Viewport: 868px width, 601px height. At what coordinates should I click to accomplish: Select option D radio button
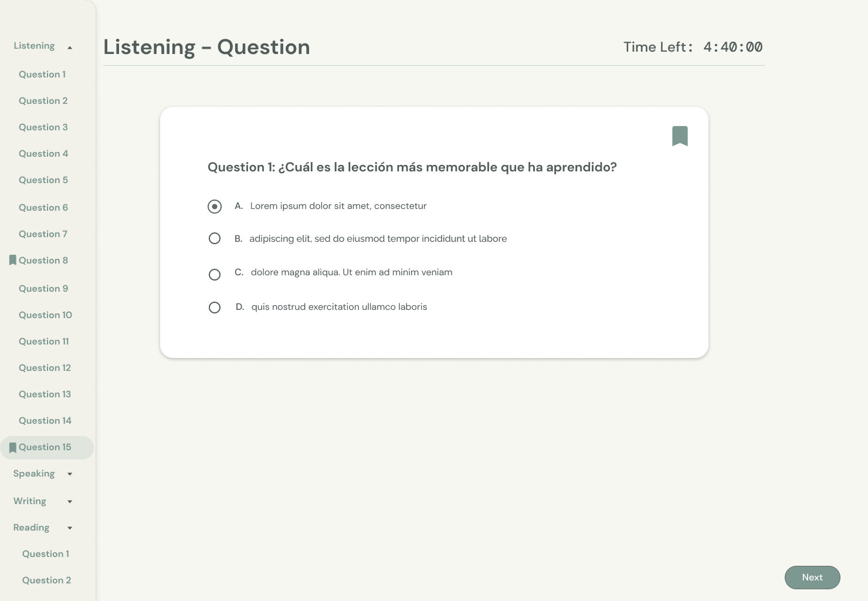(215, 308)
